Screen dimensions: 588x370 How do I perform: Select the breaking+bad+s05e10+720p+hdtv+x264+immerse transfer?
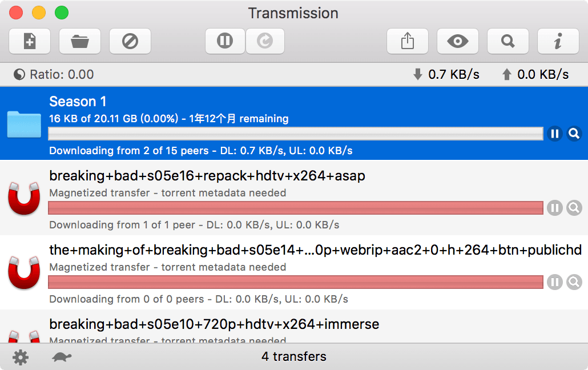click(x=214, y=324)
